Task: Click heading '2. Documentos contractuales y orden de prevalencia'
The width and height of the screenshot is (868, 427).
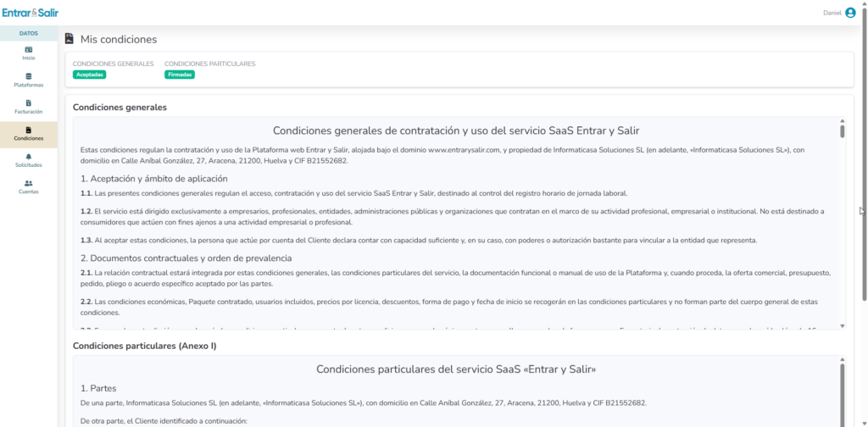Action: point(186,258)
